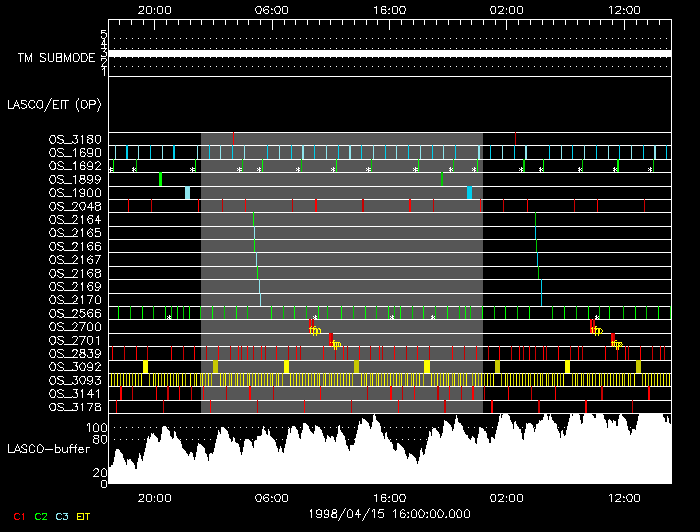Click the OS_3093 row label

(x=75, y=380)
